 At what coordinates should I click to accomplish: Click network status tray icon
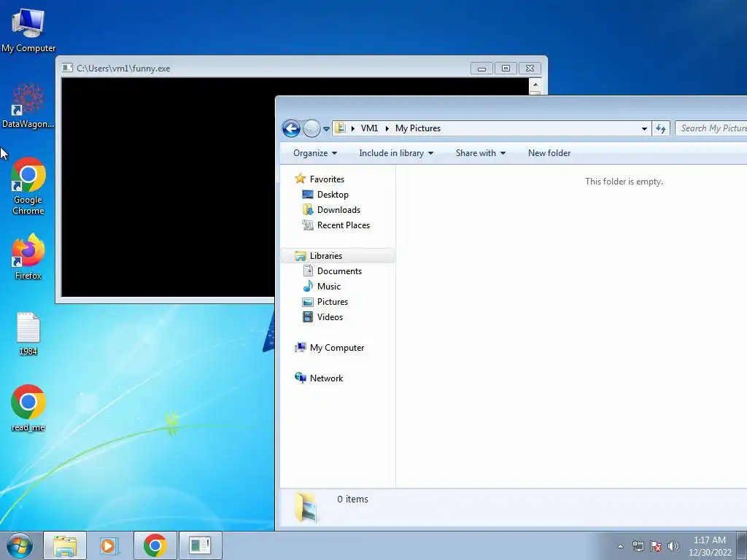click(x=638, y=546)
